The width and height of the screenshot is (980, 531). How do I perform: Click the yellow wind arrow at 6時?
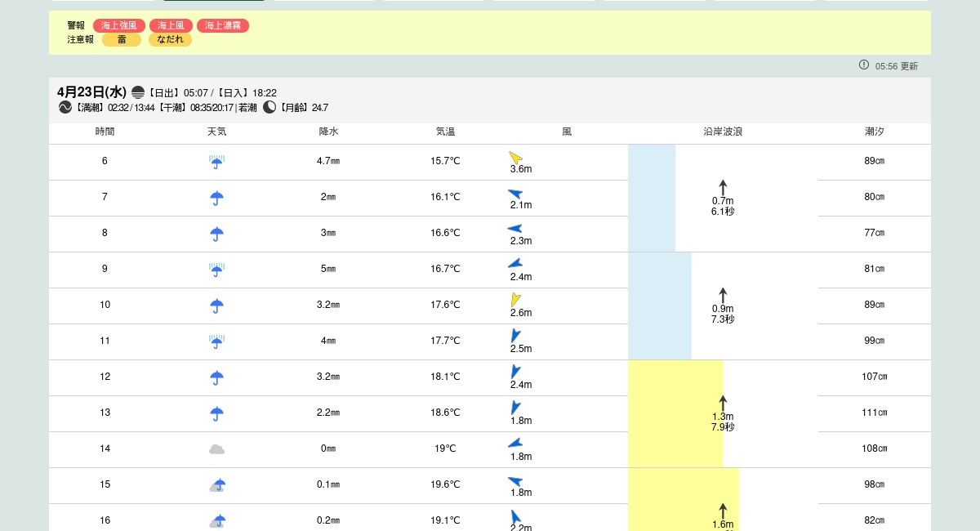pos(515,157)
